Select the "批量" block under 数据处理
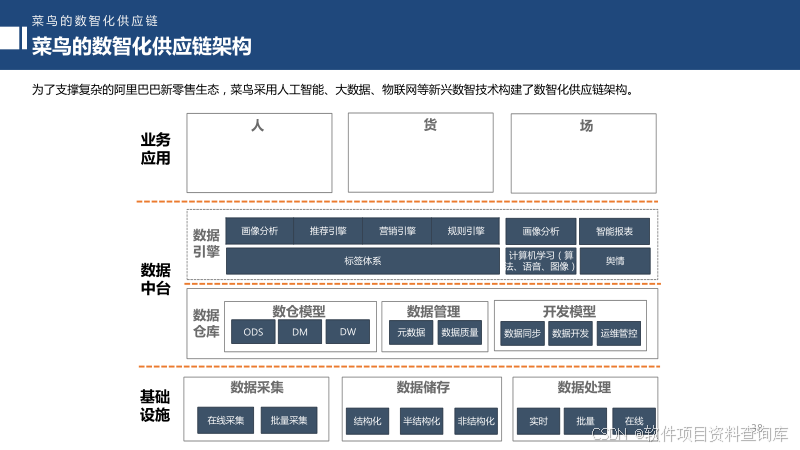The width and height of the screenshot is (800, 450). click(x=585, y=421)
